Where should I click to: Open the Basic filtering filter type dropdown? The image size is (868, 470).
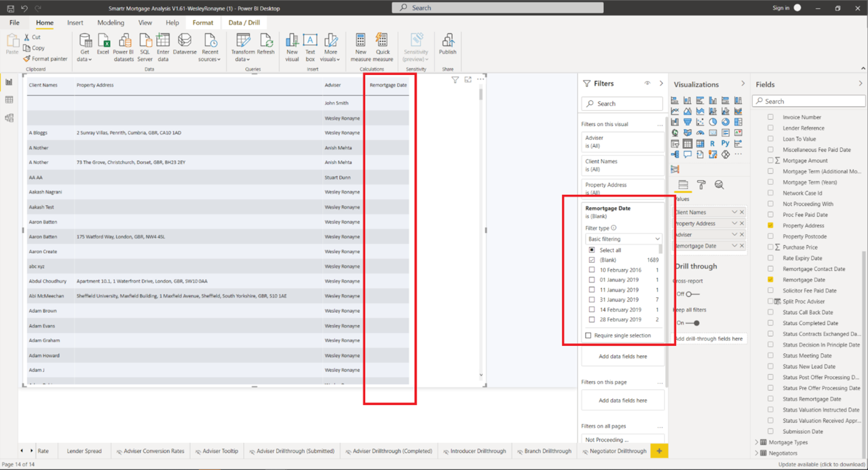(623, 239)
